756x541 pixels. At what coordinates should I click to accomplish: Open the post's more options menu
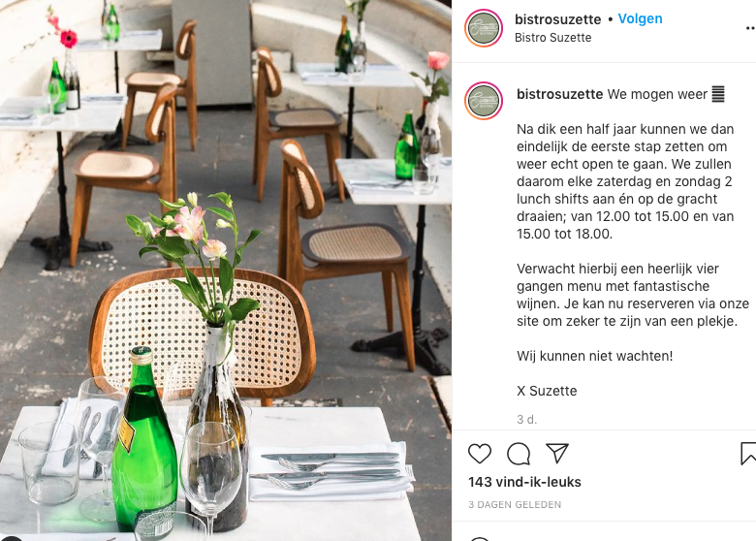[750, 28]
